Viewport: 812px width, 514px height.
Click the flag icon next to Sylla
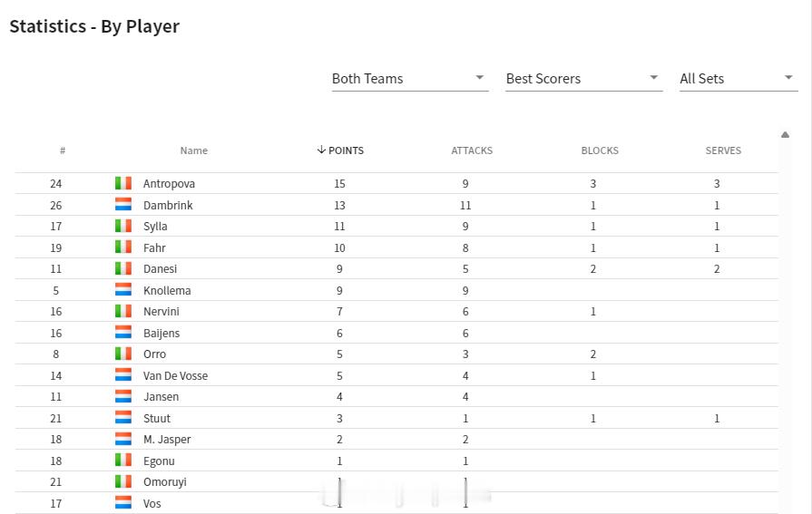[x=123, y=226]
